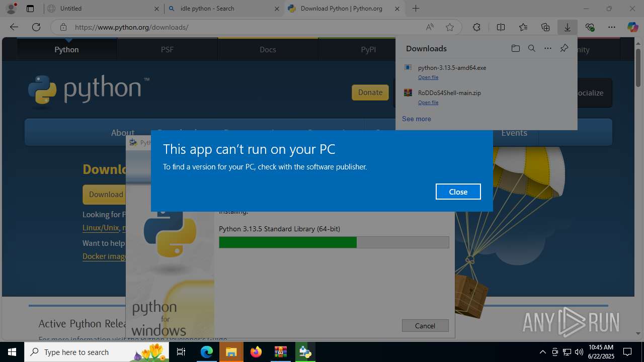Add this page to favorites star
Image resolution: width=644 pixels, height=362 pixels.
pyautogui.click(x=450, y=27)
